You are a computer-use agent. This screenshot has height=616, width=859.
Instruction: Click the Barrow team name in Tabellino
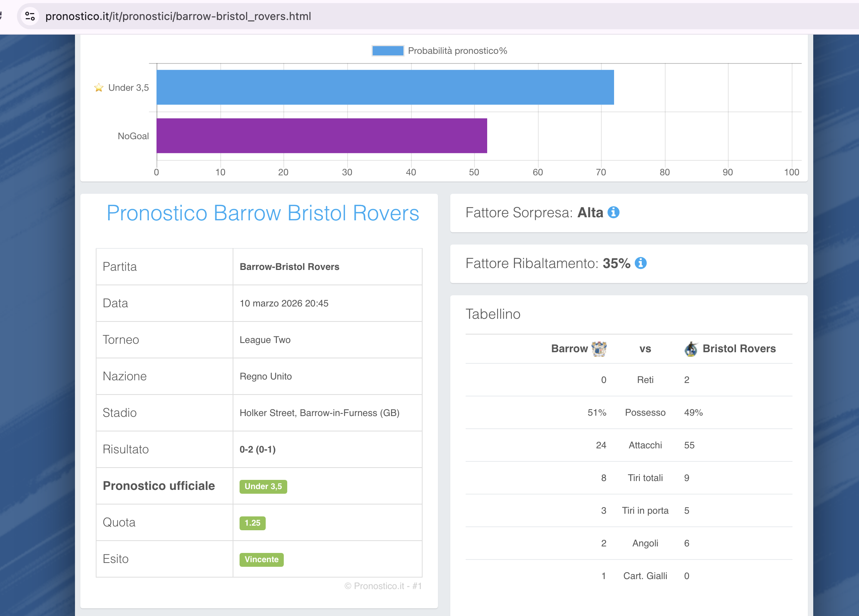(x=569, y=349)
